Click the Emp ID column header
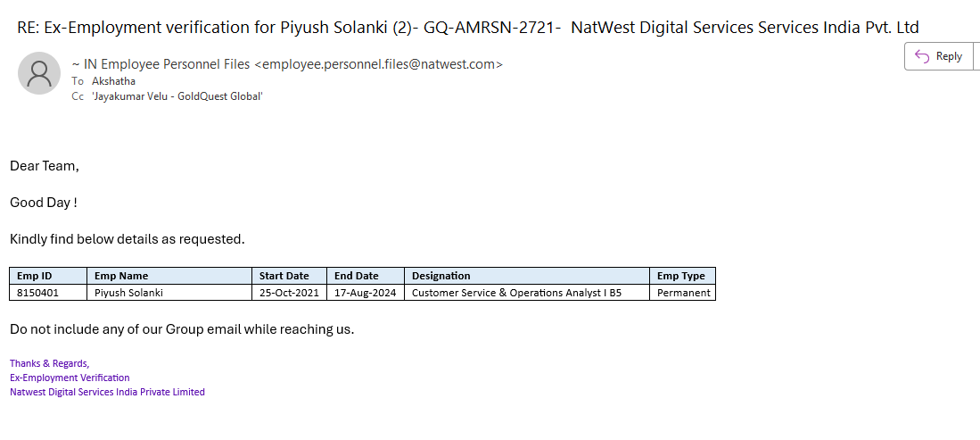This screenshot has width=980, height=440. tap(35, 276)
